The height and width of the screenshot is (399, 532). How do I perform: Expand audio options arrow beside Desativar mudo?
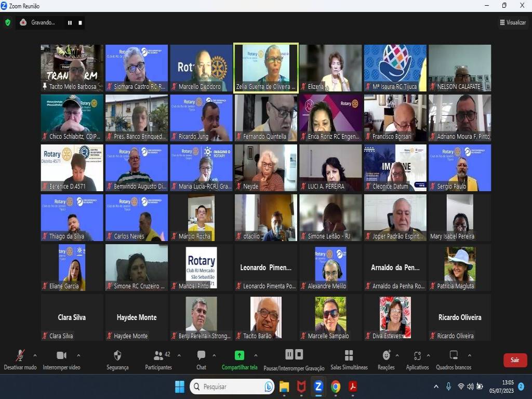35,355
